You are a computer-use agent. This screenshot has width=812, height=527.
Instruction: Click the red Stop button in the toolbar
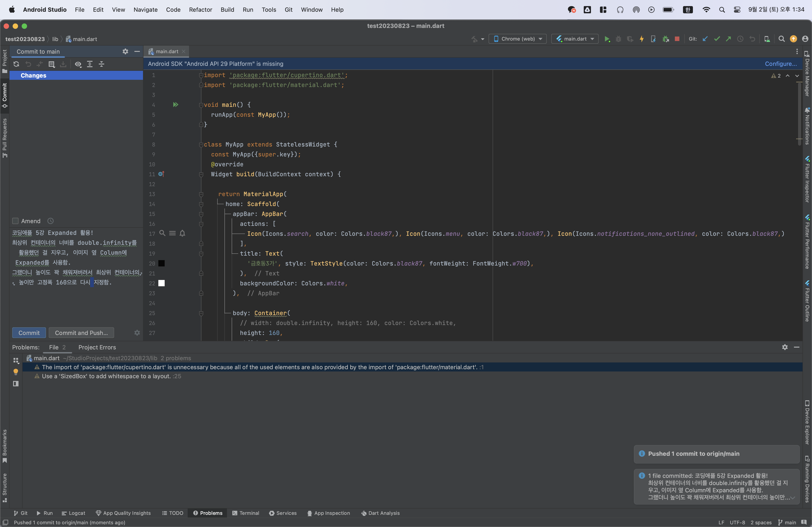tap(677, 39)
